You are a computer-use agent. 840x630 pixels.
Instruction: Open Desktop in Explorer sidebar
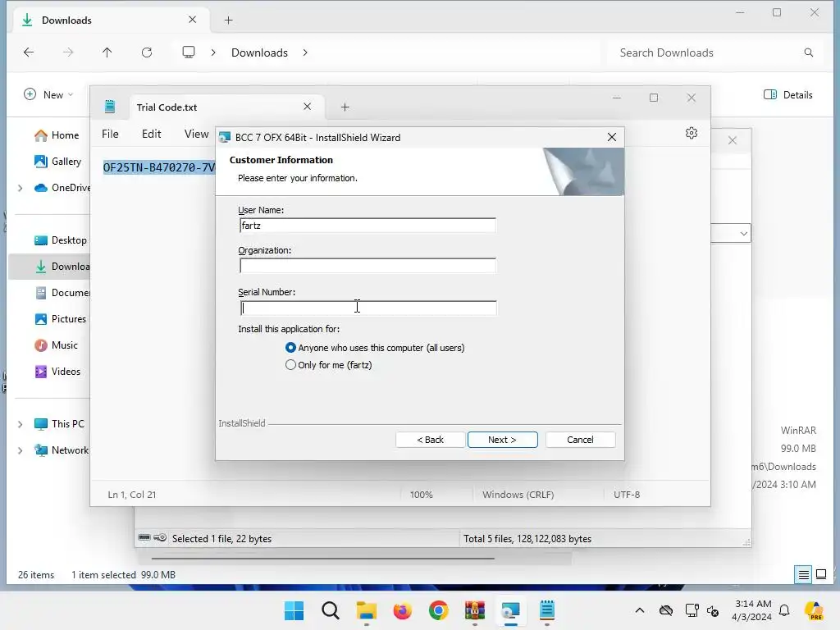pos(61,240)
